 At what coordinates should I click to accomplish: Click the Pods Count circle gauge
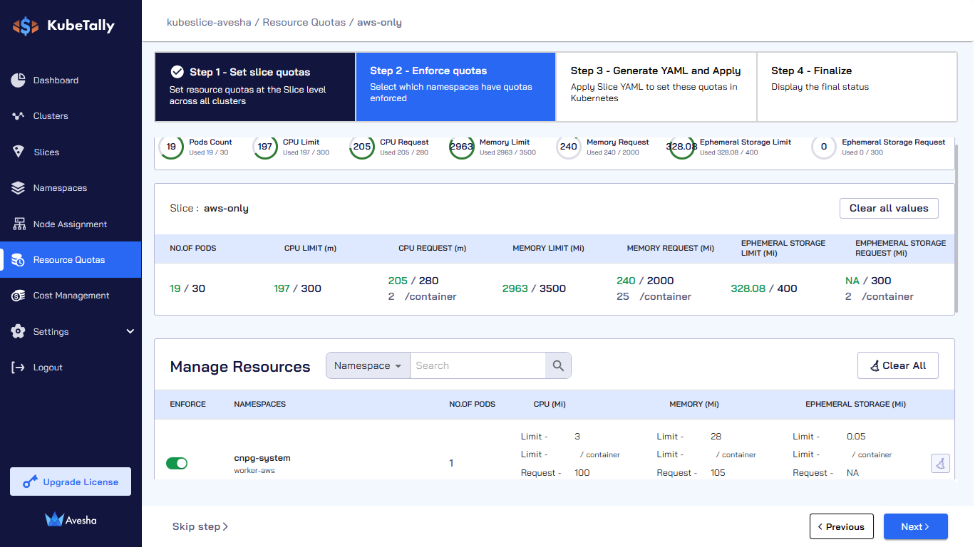pyautogui.click(x=171, y=147)
